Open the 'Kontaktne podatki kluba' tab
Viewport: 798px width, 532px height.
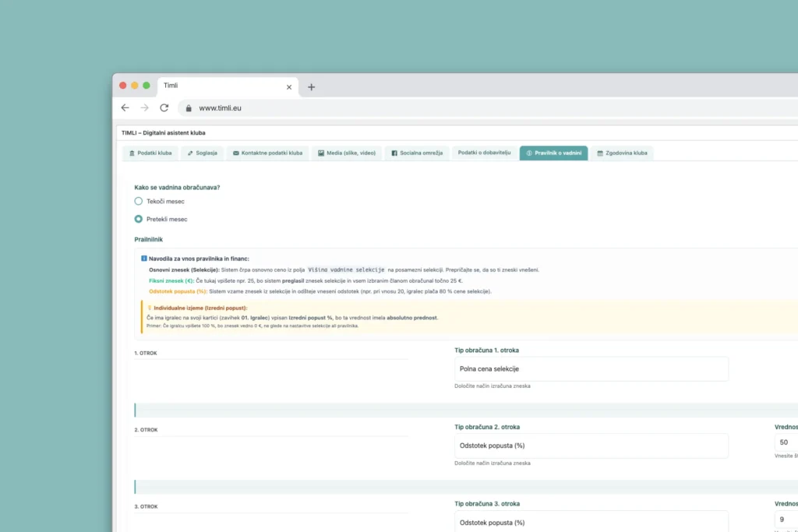click(x=268, y=153)
